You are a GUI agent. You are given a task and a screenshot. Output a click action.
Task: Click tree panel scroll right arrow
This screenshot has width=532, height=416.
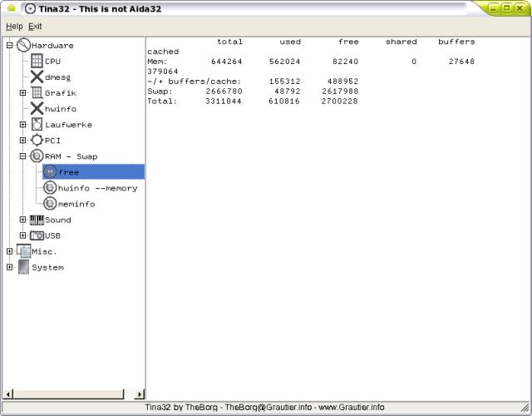(139, 394)
